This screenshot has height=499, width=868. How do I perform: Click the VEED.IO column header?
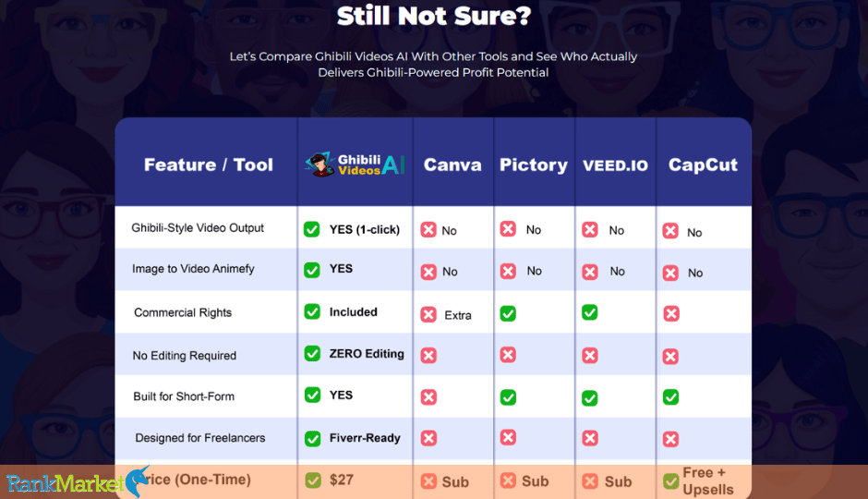pos(615,165)
